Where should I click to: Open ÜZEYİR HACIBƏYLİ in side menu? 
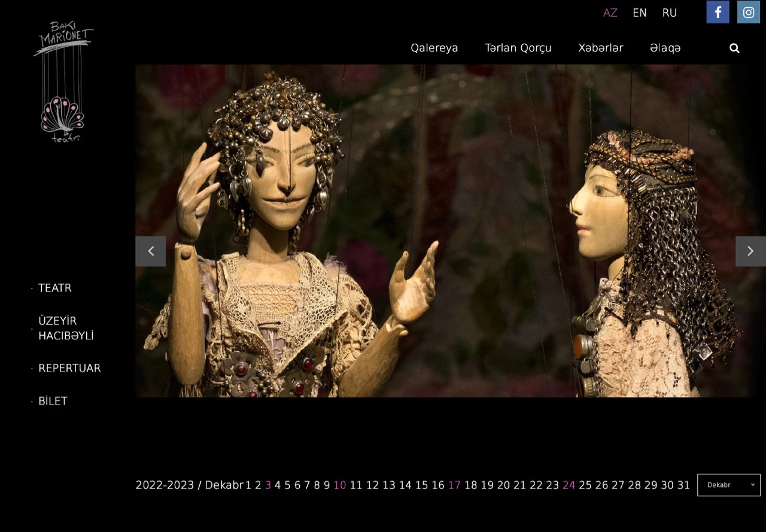coord(66,328)
